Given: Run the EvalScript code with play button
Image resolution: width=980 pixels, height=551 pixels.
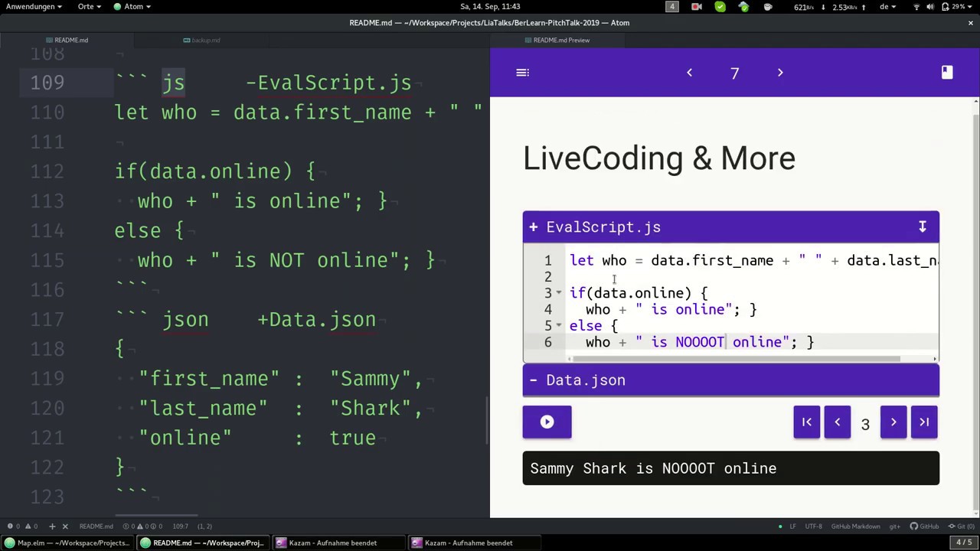Looking at the screenshot, I should (x=547, y=422).
